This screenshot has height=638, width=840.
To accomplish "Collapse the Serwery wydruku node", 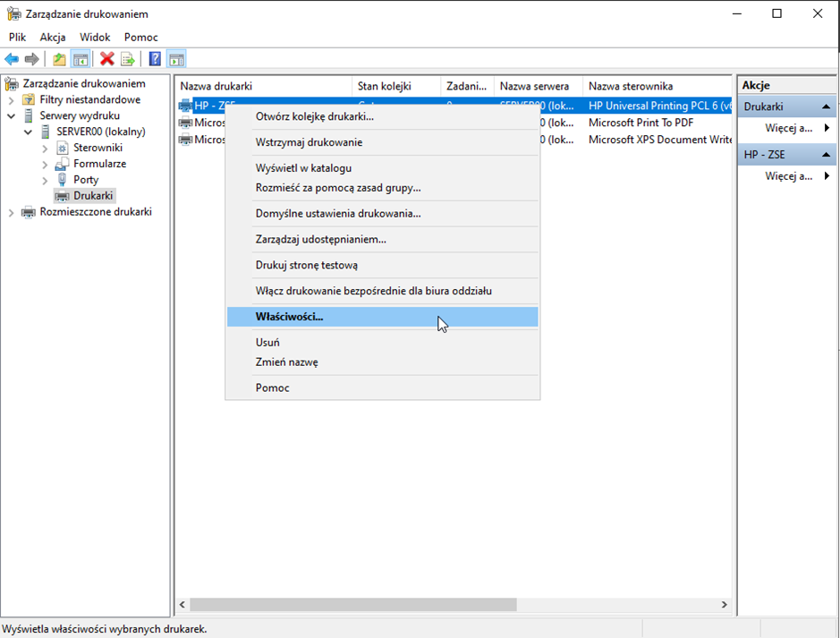I will tap(12, 115).
